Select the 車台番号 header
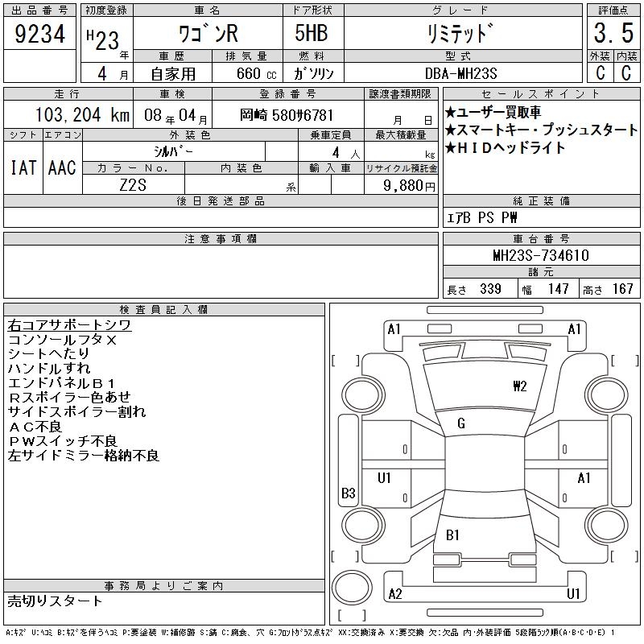This screenshot has width=644, height=644. (541, 238)
